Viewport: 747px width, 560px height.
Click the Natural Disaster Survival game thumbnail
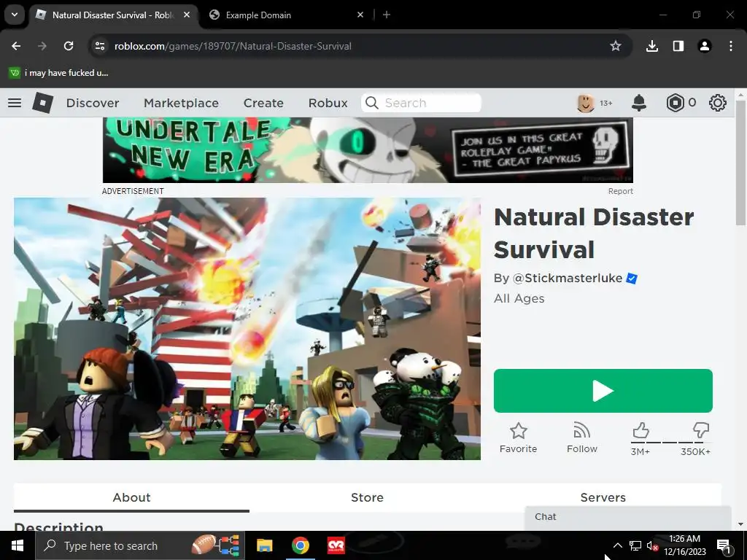[x=247, y=329]
